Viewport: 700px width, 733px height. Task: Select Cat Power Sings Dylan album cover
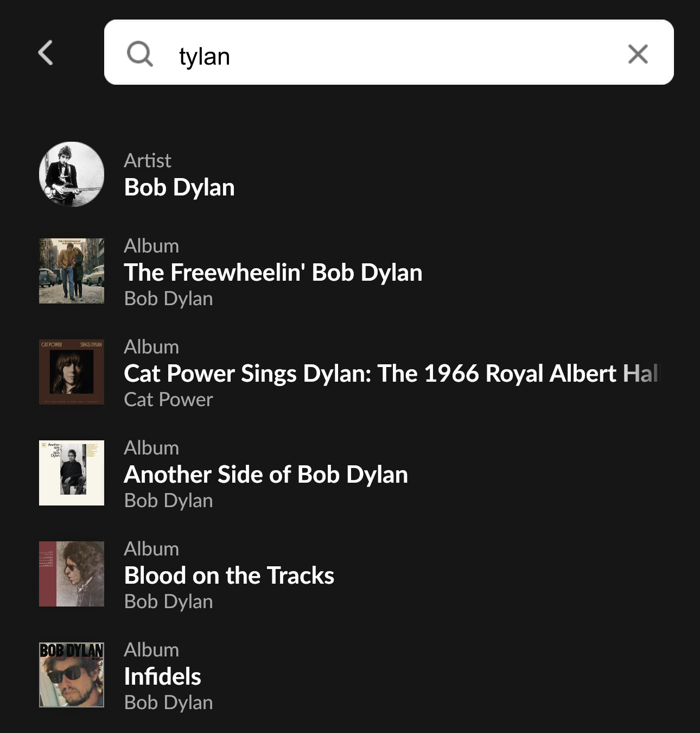coord(72,372)
